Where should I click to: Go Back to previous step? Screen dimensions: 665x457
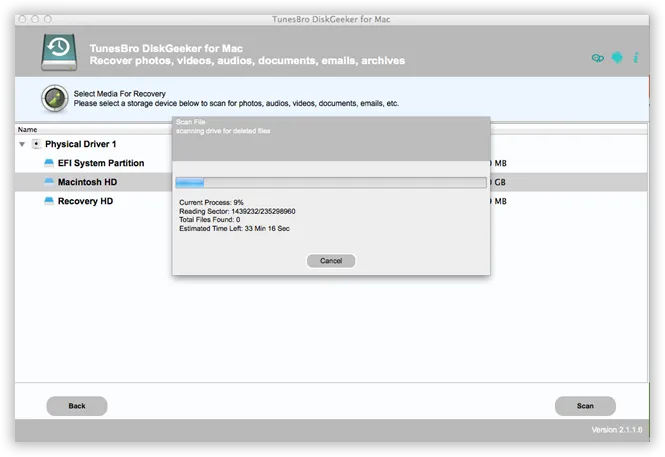(x=77, y=406)
